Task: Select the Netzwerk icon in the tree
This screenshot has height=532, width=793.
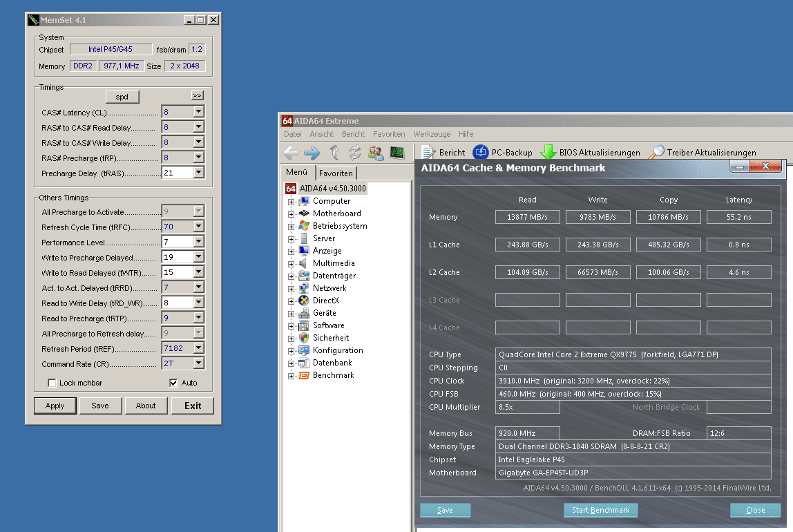Action: click(x=303, y=288)
